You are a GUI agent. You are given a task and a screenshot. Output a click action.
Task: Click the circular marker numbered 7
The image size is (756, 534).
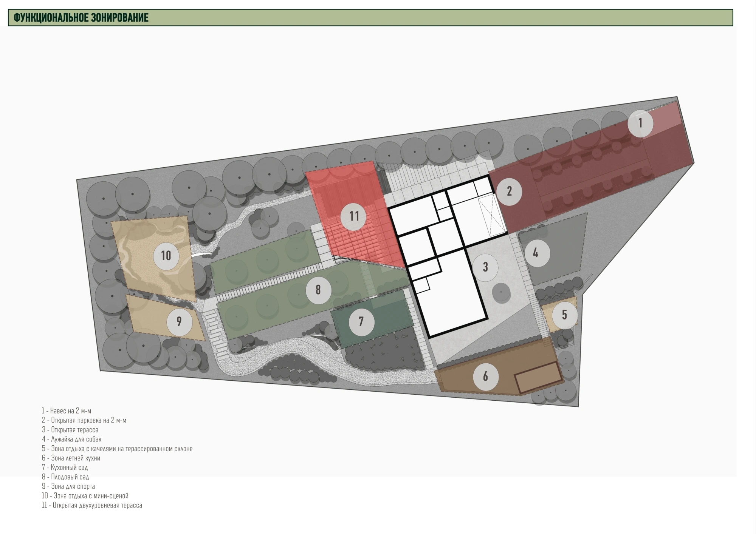(361, 322)
